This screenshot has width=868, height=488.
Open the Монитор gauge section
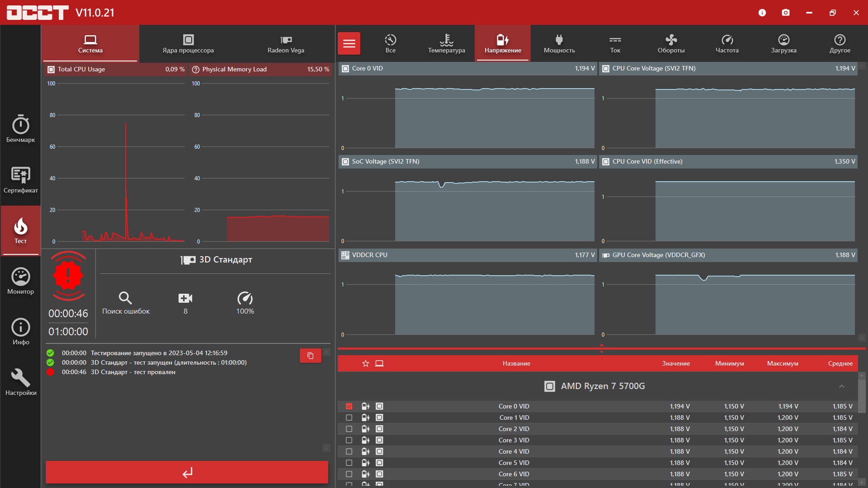tap(21, 281)
